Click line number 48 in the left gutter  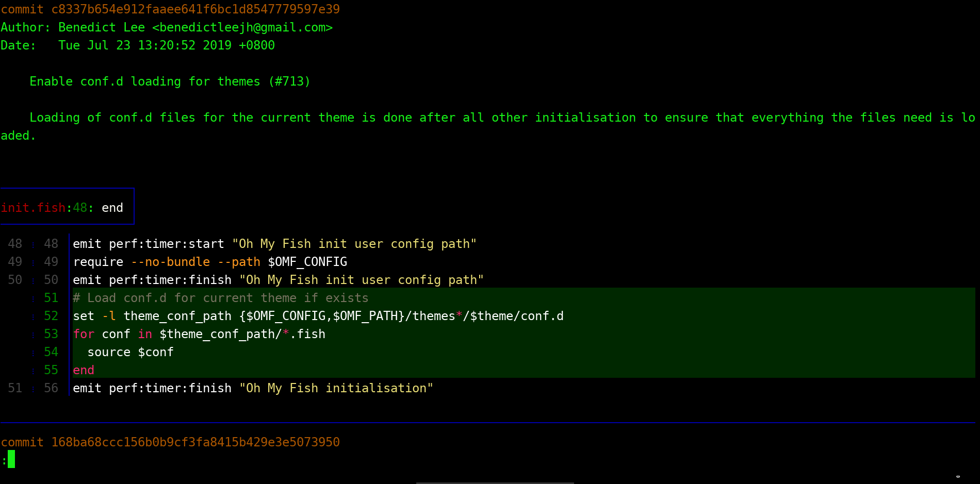15,243
